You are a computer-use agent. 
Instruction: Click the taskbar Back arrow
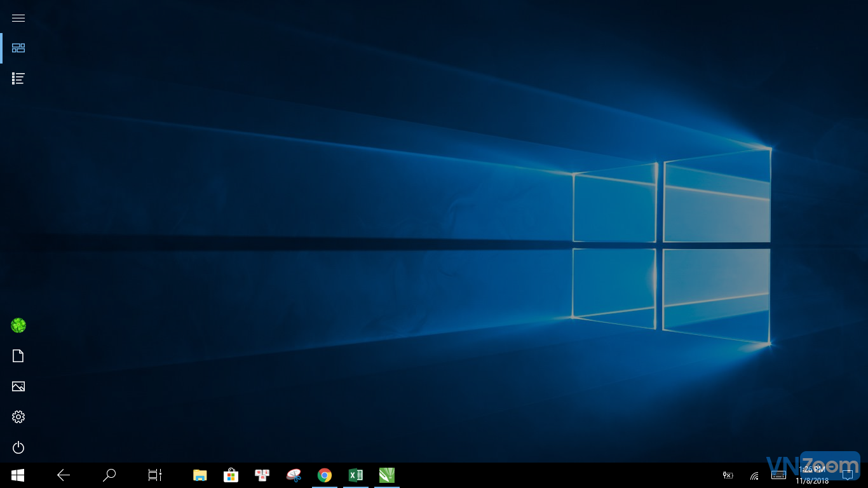(64, 475)
